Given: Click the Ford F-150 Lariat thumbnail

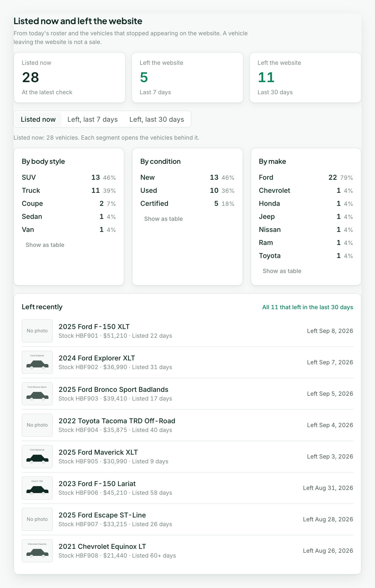Looking at the screenshot, I should pyautogui.click(x=37, y=488).
